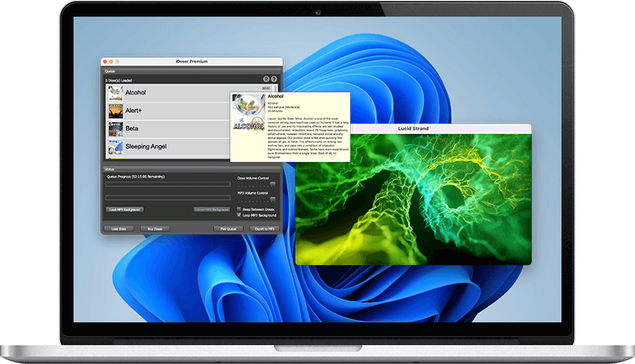Click the home icon beside help
The width and height of the screenshot is (635, 364).
[266, 79]
